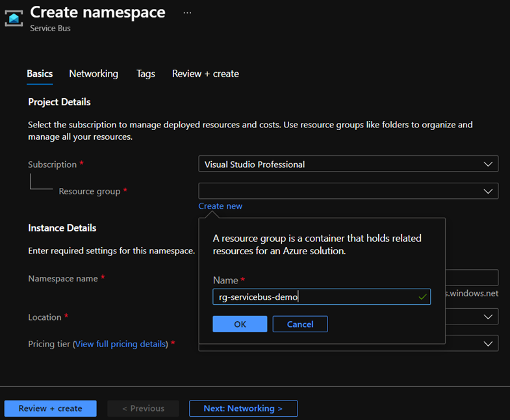Expand the Location dropdown arrow
Screen dimensions: 510x420
click(x=488, y=317)
